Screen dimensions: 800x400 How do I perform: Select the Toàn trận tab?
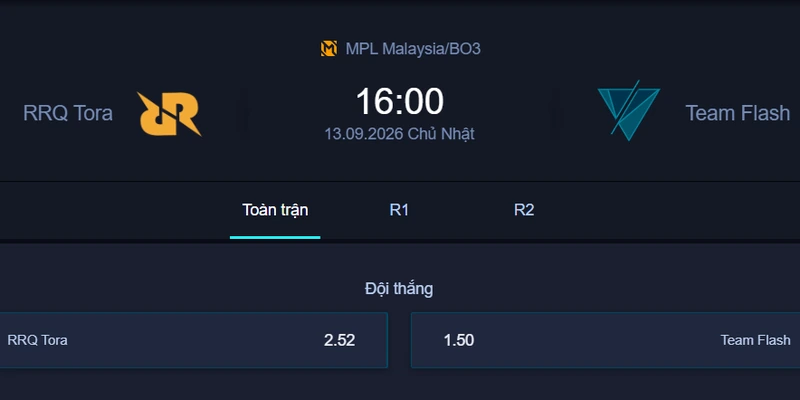[275, 210]
